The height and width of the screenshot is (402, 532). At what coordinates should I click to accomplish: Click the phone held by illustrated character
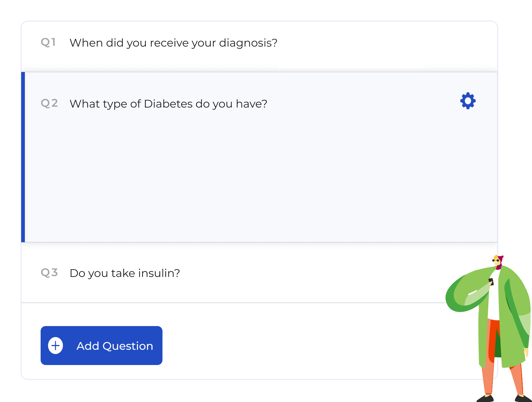click(x=491, y=282)
